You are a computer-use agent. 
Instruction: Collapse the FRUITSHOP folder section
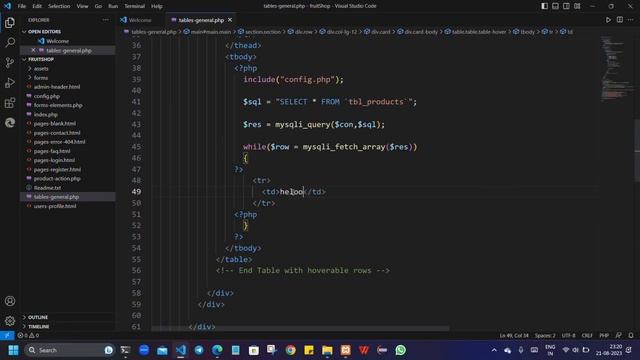click(41, 60)
